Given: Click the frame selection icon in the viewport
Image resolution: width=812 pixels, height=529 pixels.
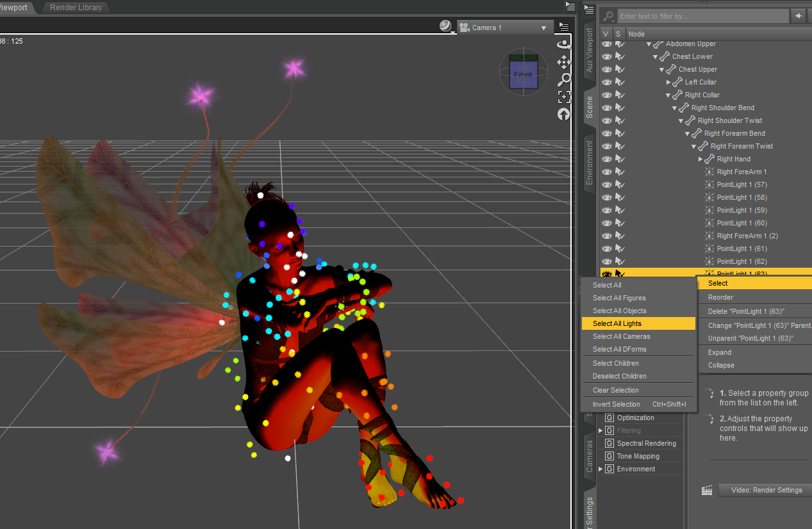Looking at the screenshot, I should click(x=564, y=97).
